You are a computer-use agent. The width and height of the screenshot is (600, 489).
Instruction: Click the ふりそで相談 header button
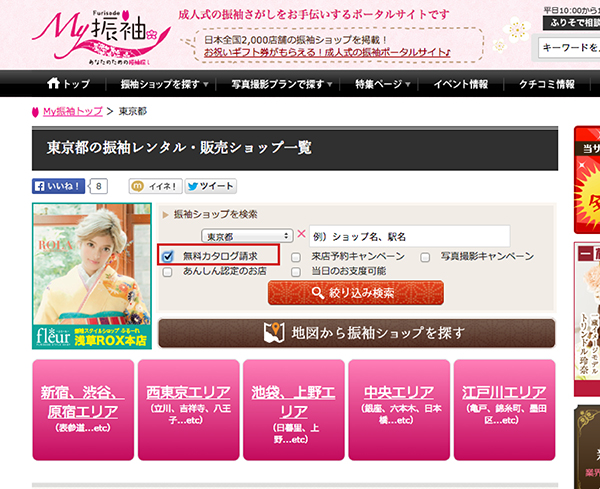571,23
